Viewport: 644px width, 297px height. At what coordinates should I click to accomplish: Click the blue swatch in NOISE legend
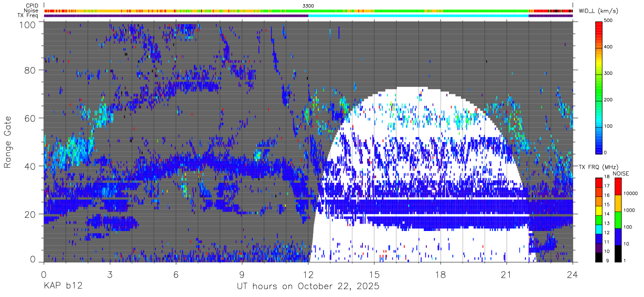[x=617, y=237]
